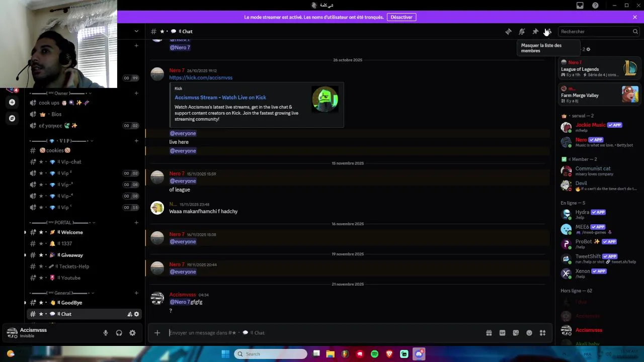This screenshot has width=644, height=362.
Task: Open TweetShift bot profile
Action: [x=599, y=259]
